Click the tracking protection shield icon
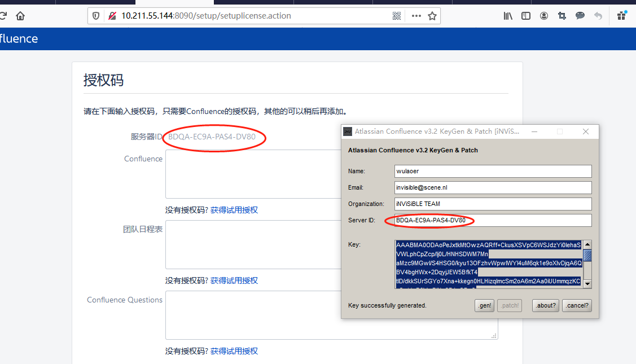The image size is (636, 364). point(96,16)
